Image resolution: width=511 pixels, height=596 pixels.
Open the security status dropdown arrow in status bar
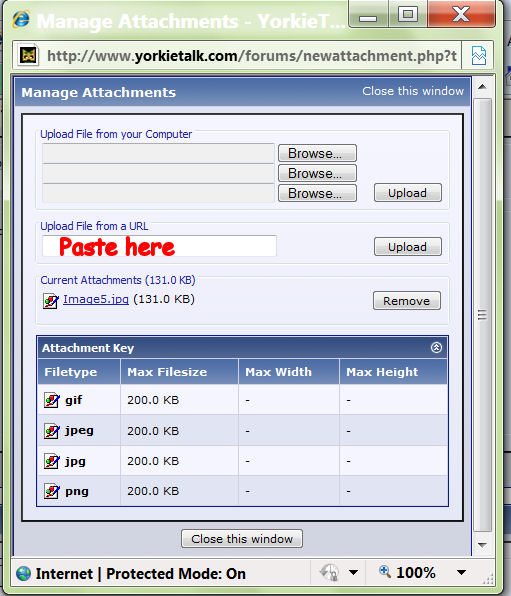click(x=353, y=572)
